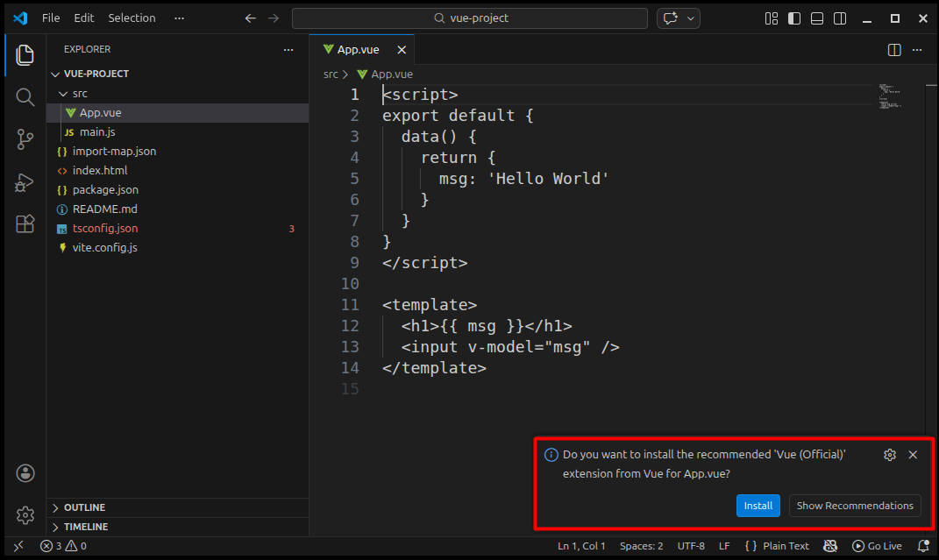The width and height of the screenshot is (939, 560).
Task: Go forward with the right arrow
Action: (x=273, y=18)
